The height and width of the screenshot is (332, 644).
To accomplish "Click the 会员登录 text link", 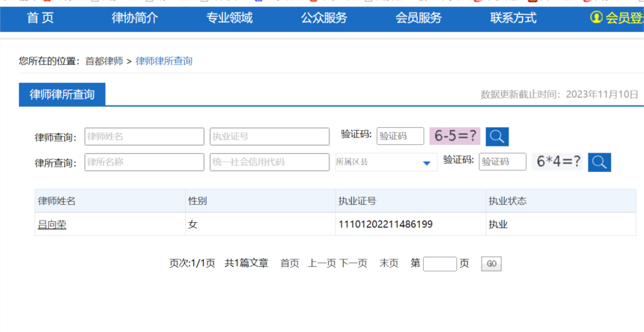I will (x=625, y=18).
